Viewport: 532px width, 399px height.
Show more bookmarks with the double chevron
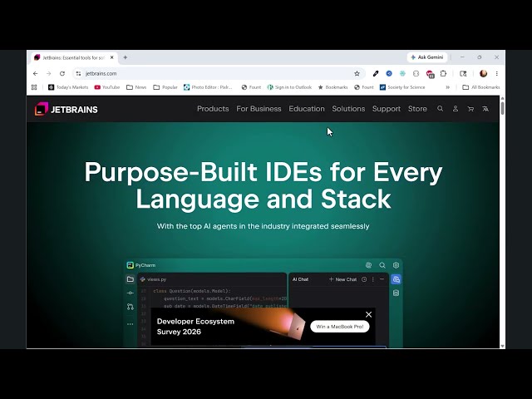point(447,87)
